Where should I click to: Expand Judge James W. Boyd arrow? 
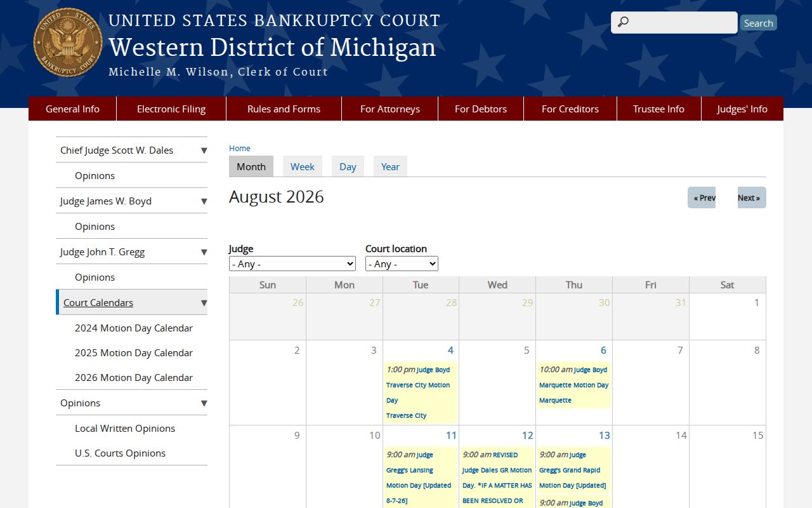tap(204, 201)
